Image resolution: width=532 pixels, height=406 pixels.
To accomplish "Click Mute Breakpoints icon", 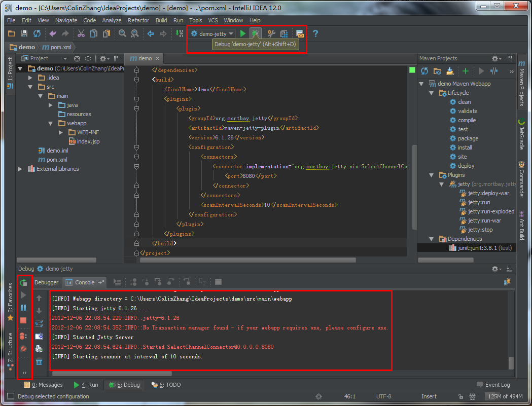I will pos(23,349).
